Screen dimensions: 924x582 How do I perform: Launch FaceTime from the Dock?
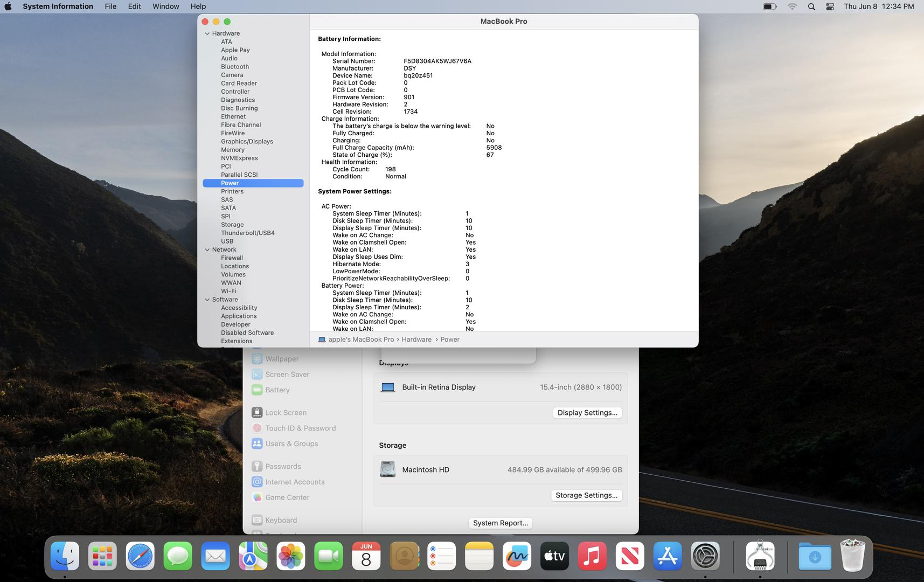(x=329, y=556)
